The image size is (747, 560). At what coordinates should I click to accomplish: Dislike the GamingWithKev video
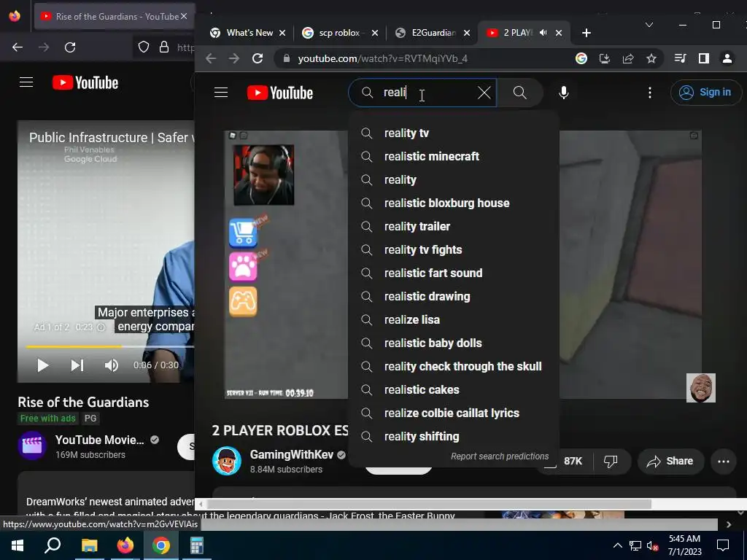click(x=611, y=461)
